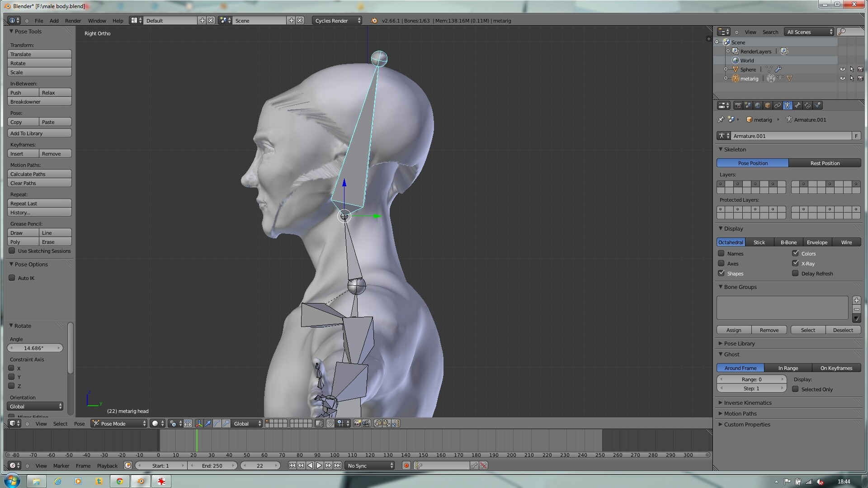The width and height of the screenshot is (868, 488).
Task: Expand the Sphere tree item
Action: click(x=726, y=69)
